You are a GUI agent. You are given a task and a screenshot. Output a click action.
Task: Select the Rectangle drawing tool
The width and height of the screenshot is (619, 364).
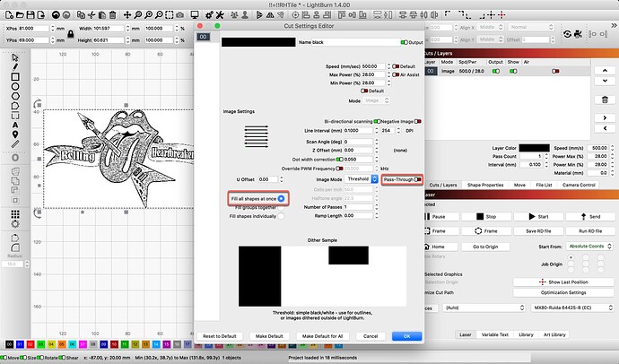point(15,76)
